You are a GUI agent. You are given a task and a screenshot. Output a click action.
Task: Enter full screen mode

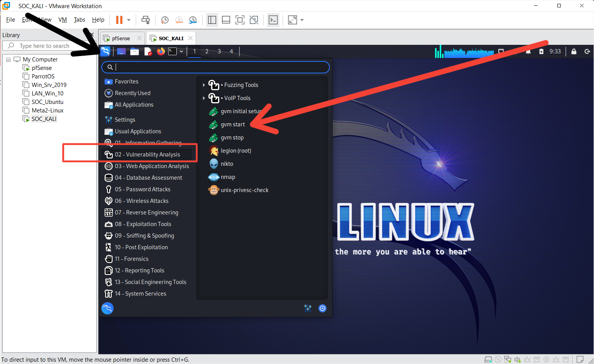point(240,20)
